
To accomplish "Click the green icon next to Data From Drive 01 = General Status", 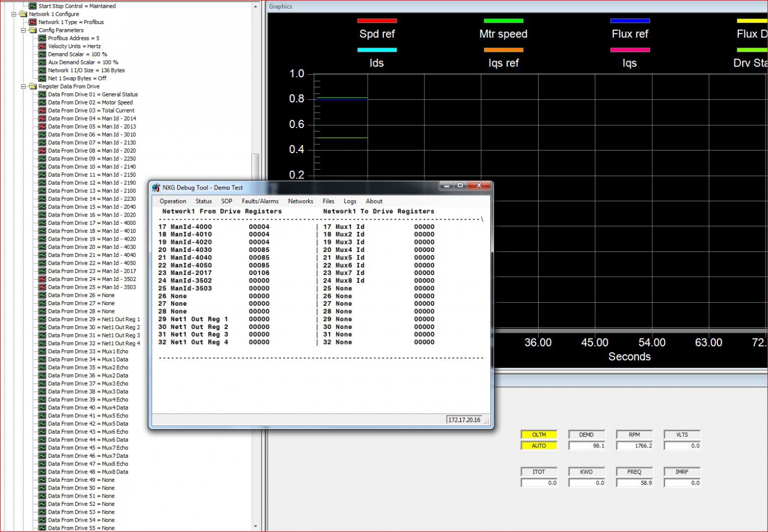I will pyautogui.click(x=42, y=94).
